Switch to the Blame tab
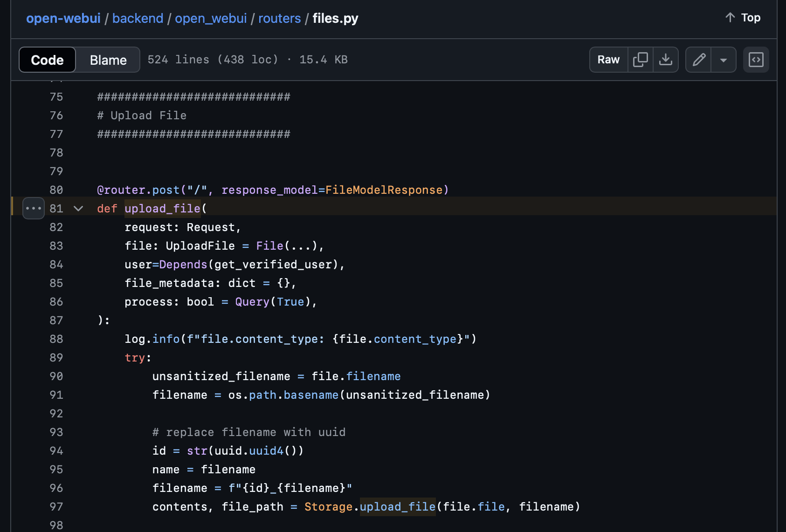Image resolution: width=786 pixels, height=532 pixels. click(x=108, y=60)
